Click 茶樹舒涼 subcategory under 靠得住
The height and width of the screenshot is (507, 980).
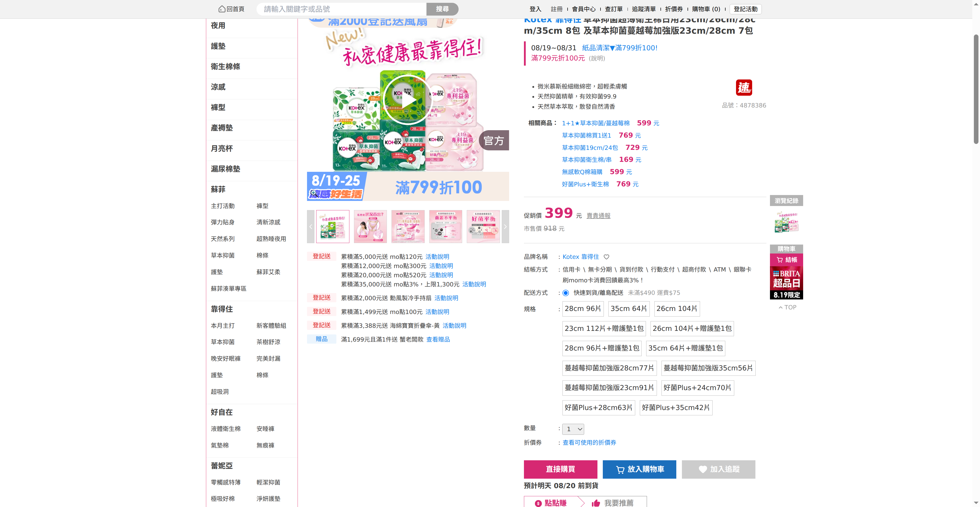pos(268,342)
